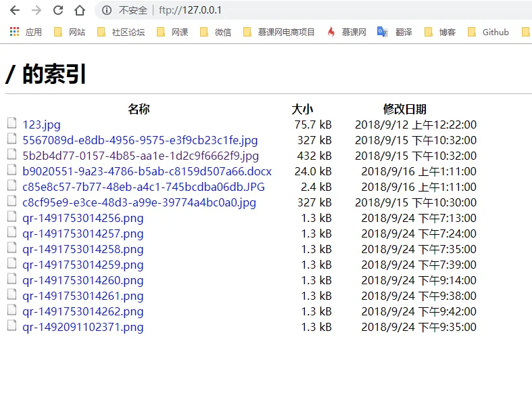Image resolution: width=532 pixels, height=402 pixels.
Task: Click the 24.0 kB size value
Action: [313, 171]
